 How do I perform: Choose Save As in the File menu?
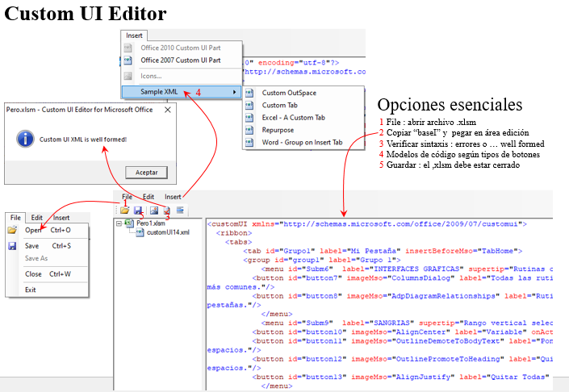tap(36, 258)
